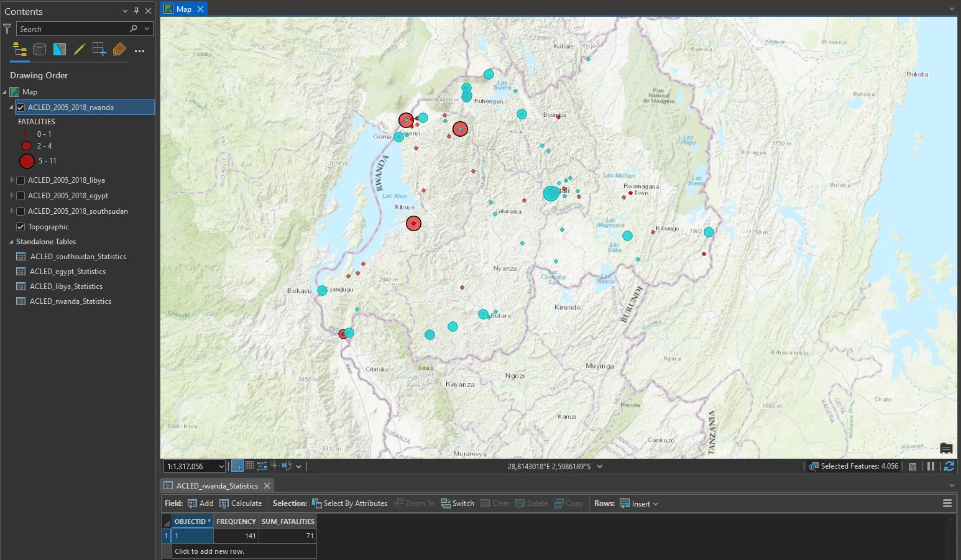Viewport: 961px width, 560px height.
Task: Expand ACLED_2005_2018_libya layer
Action: [x=11, y=180]
